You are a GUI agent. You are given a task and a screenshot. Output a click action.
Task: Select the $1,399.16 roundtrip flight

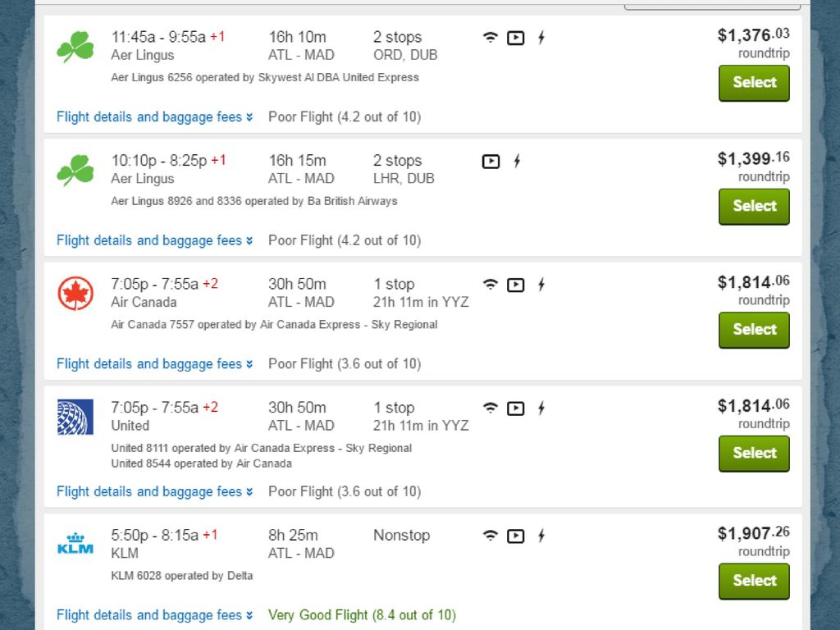(x=754, y=206)
